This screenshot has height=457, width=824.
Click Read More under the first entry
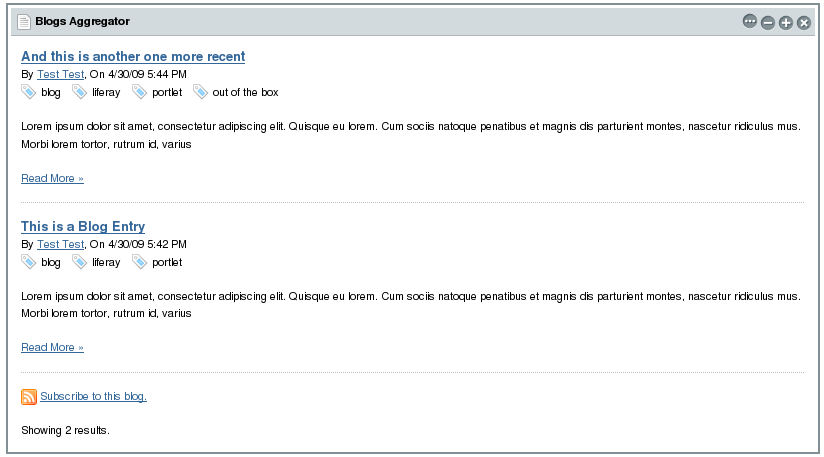pos(52,178)
